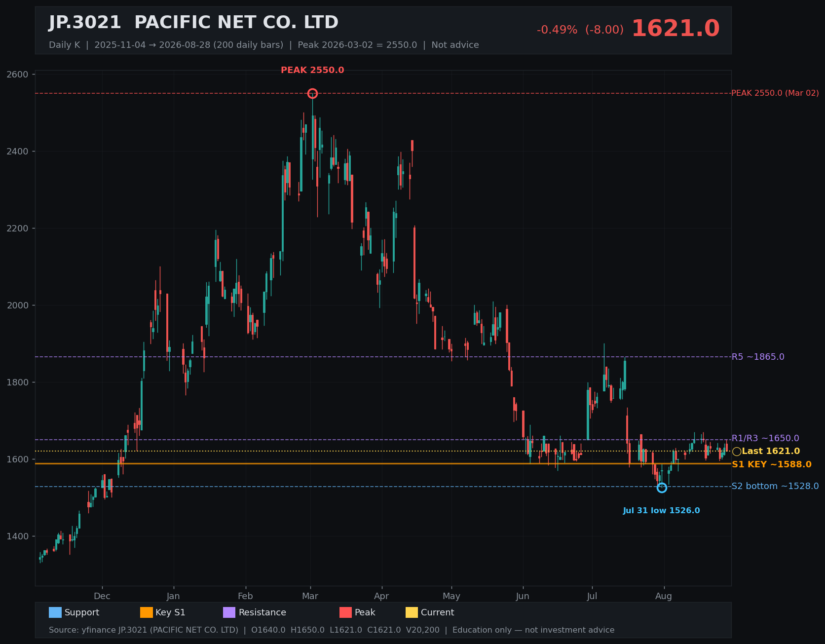Click the "Key S1" legend label

[170, 612]
